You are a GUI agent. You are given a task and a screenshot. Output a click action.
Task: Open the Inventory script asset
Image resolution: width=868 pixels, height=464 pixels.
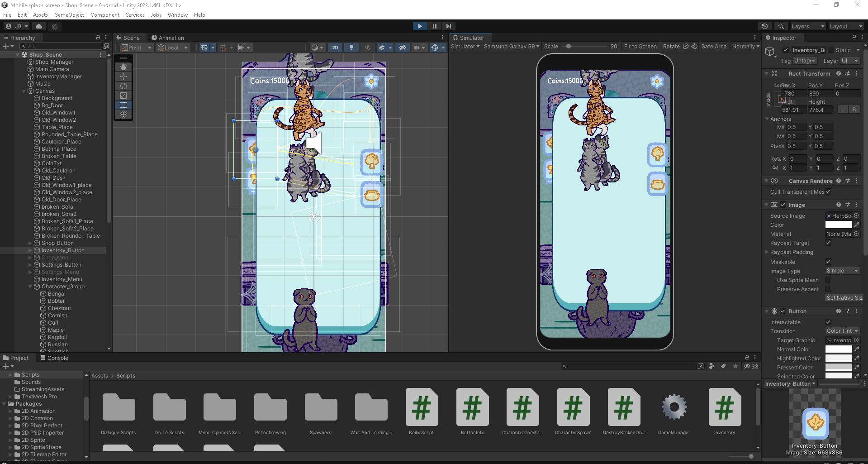tap(725, 411)
